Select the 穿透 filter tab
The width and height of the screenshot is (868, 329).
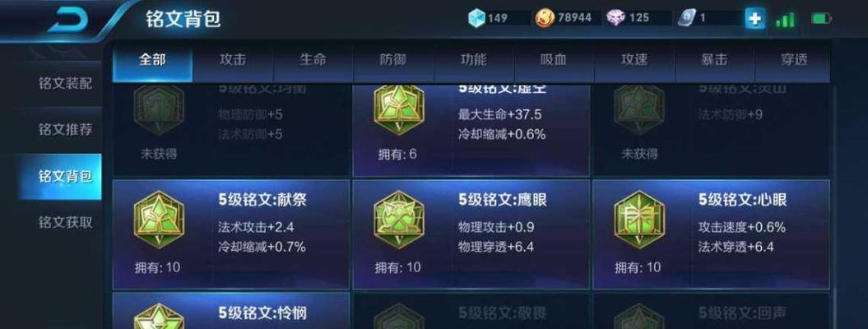(795, 60)
